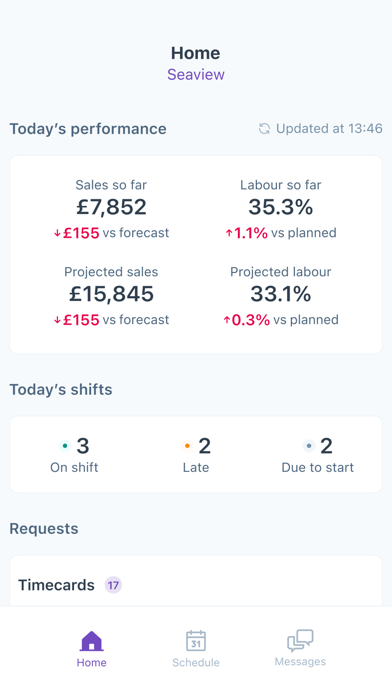Tap the Updated at 13:46 timestamp
This screenshot has width=392, height=696.
(x=329, y=129)
